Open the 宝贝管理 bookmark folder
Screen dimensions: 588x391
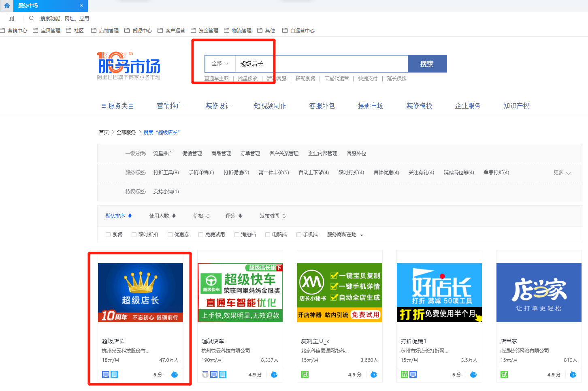(x=47, y=30)
